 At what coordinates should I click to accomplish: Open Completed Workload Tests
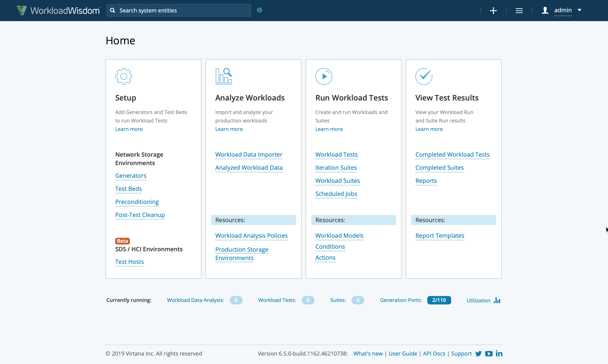pyautogui.click(x=452, y=155)
